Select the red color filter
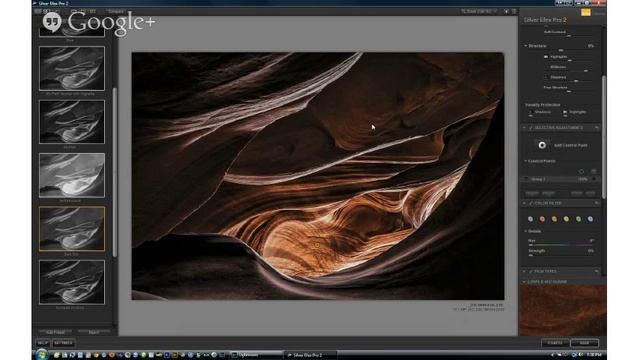The width and height of the screenshot is (640, 360). pyautogui.click(x=542, y=219)
